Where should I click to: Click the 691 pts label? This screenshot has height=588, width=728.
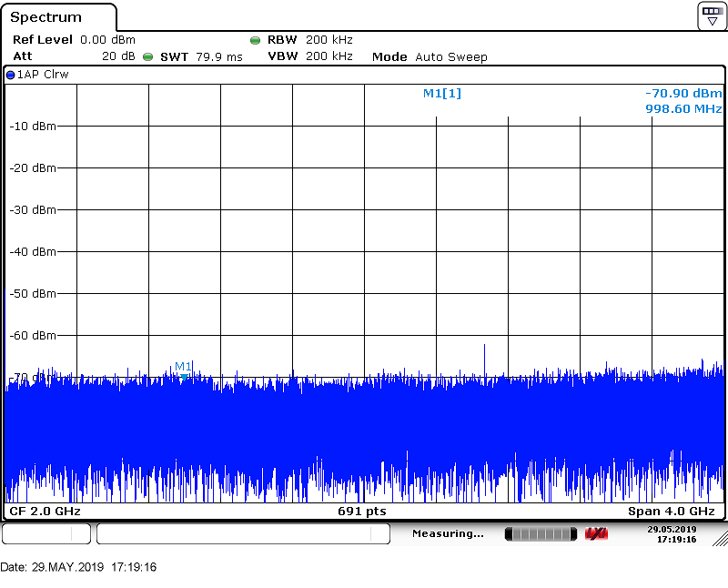361,512
